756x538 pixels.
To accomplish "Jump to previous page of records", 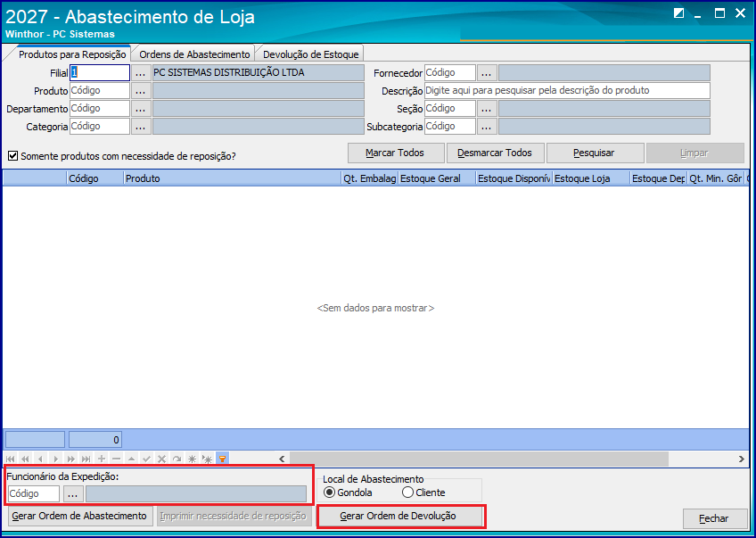I will click(x=26, y=459).
